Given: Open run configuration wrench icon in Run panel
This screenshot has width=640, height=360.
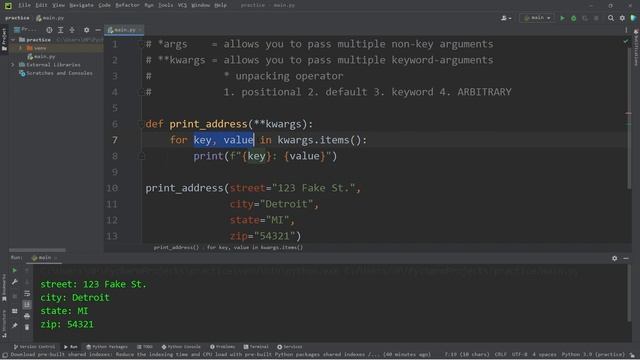Looking at the screenshot, I should click(x=14, y=282).
